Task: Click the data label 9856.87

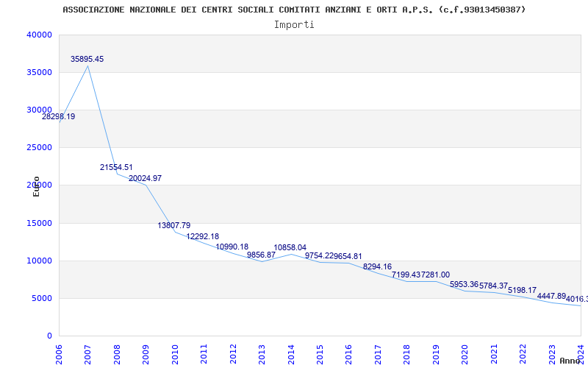Action: point(261,255)
